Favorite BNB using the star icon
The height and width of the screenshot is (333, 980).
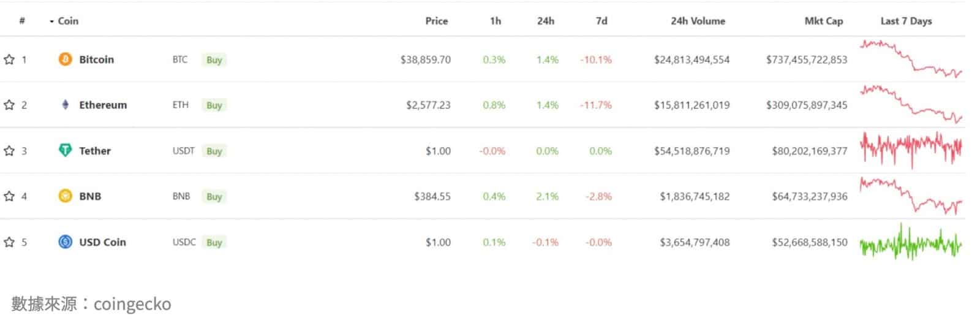pyautogui.click(x=9, y=196)
